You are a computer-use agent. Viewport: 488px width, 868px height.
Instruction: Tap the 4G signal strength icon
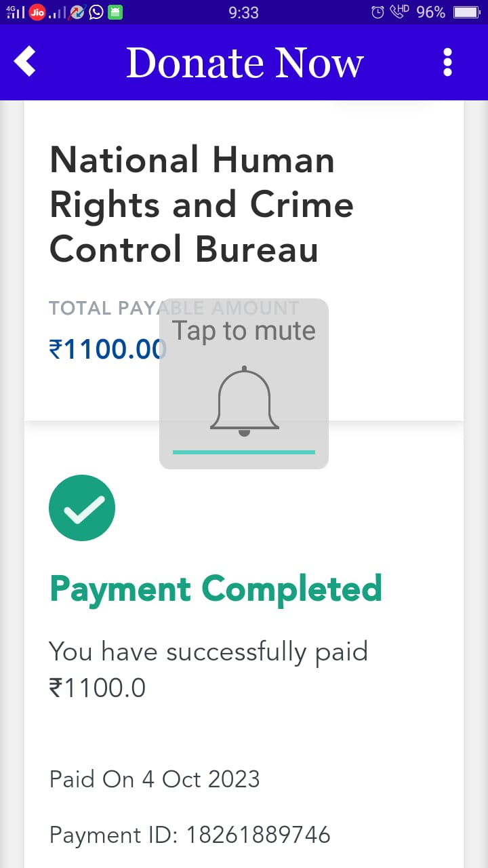(15, 12)
